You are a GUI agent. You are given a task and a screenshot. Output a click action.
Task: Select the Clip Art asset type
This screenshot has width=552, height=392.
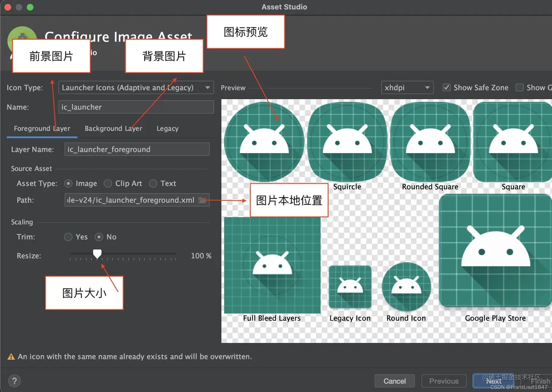(x=108, y=183)
